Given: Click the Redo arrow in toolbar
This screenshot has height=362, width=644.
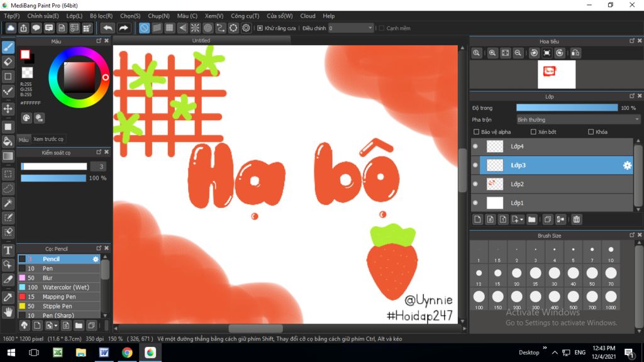Looking at the screenshot, I should [123, 28].
